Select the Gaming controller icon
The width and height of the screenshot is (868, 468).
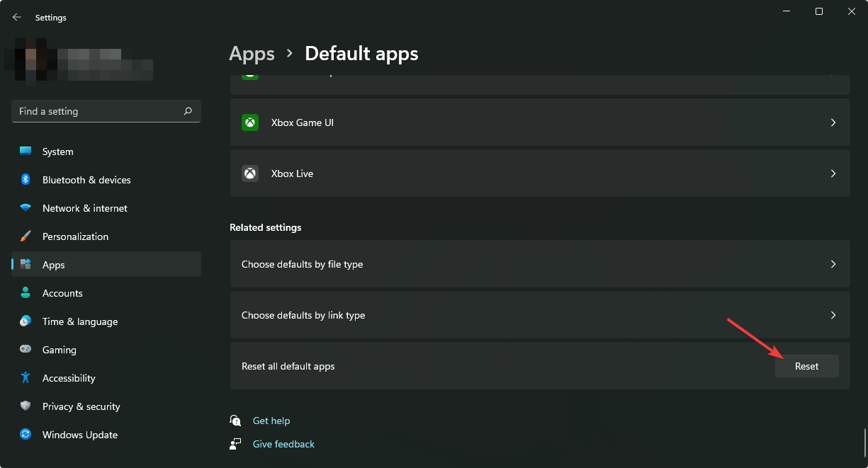click(26, 350)
